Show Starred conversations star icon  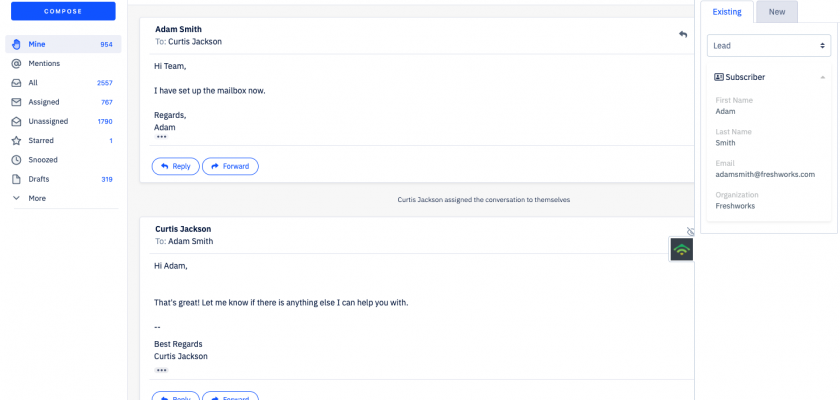[17, 141]
